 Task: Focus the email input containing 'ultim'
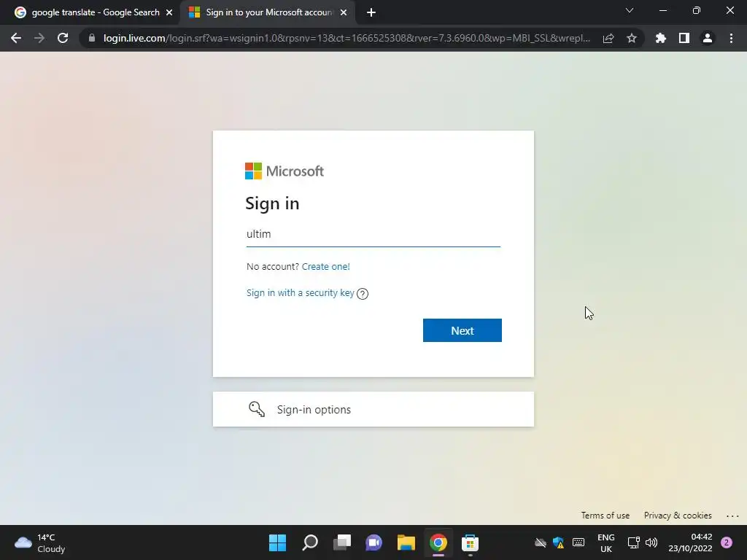click(373, 234)
